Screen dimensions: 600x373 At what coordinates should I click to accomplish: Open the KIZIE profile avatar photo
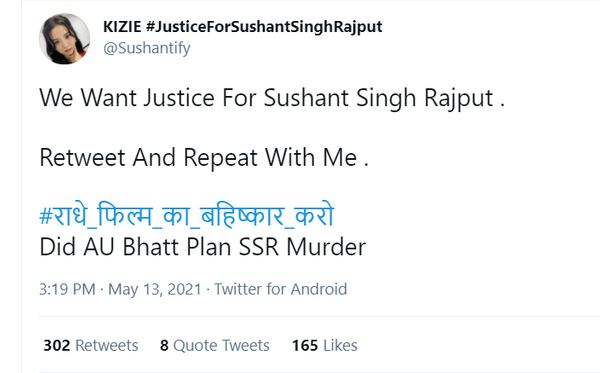coord(64,39)
